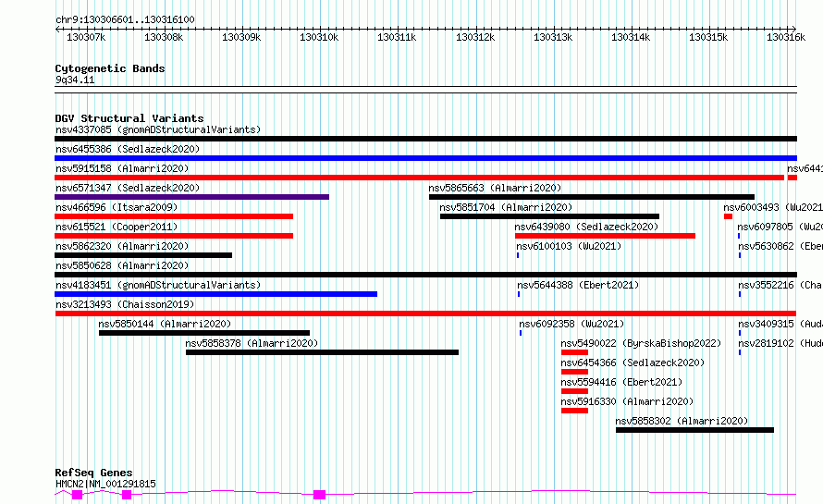Select the black nsv4337085 variant bar
The image size is (823, 504).
425,139
